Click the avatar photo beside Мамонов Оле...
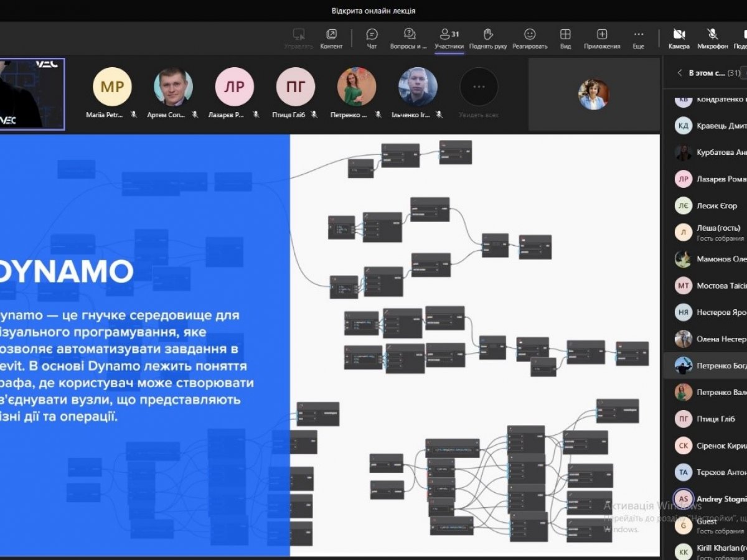Screen dimensions: 747x560 pyautogui.click(x=684, y=259)
